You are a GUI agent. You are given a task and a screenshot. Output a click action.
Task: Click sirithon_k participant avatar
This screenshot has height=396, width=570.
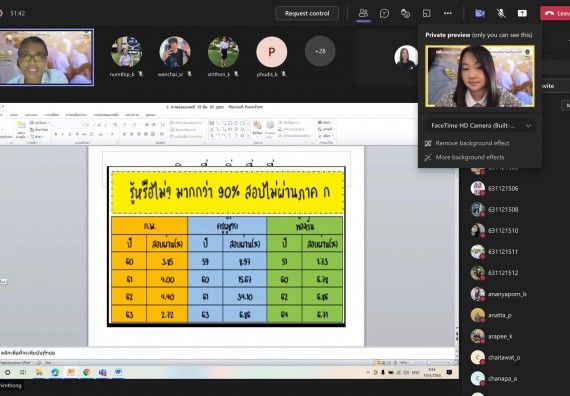point(223,52)
